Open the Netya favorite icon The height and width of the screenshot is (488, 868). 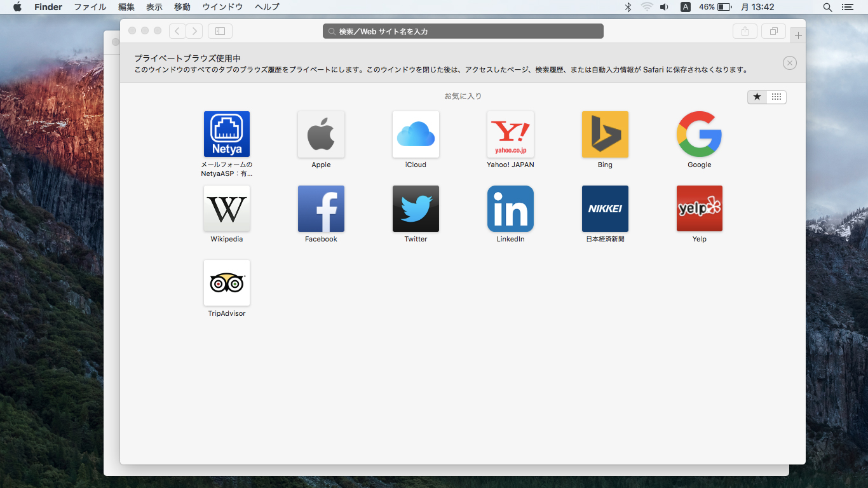click(x=227, y=134)
